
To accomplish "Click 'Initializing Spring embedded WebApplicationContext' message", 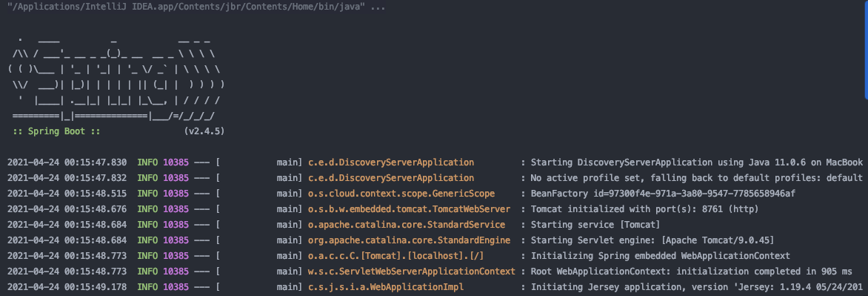I will tap(661, 256).
